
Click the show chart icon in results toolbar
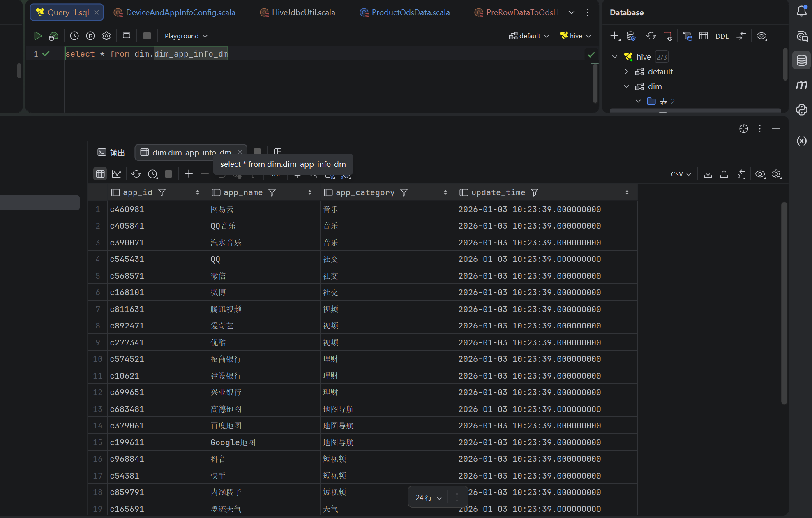(x=116, y=174)
